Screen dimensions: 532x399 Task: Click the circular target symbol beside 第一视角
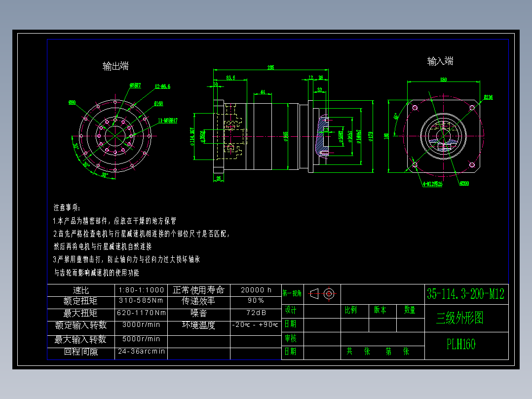pyautogui.click(x=330, y=293)
